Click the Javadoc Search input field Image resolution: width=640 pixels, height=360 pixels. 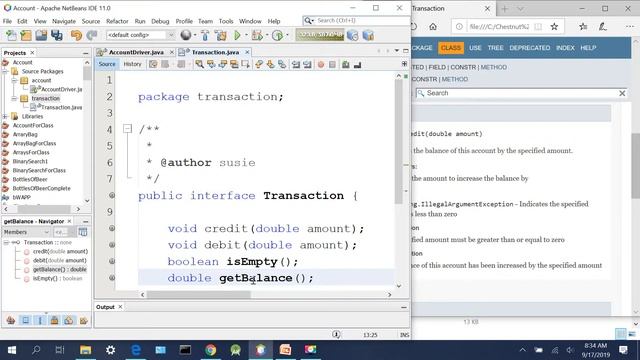(521, 93)
